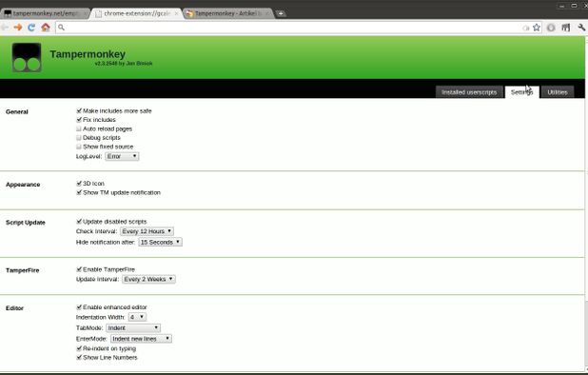
Task: Click the Tampermonkey logo image
Action: click(x=27, y=57)
